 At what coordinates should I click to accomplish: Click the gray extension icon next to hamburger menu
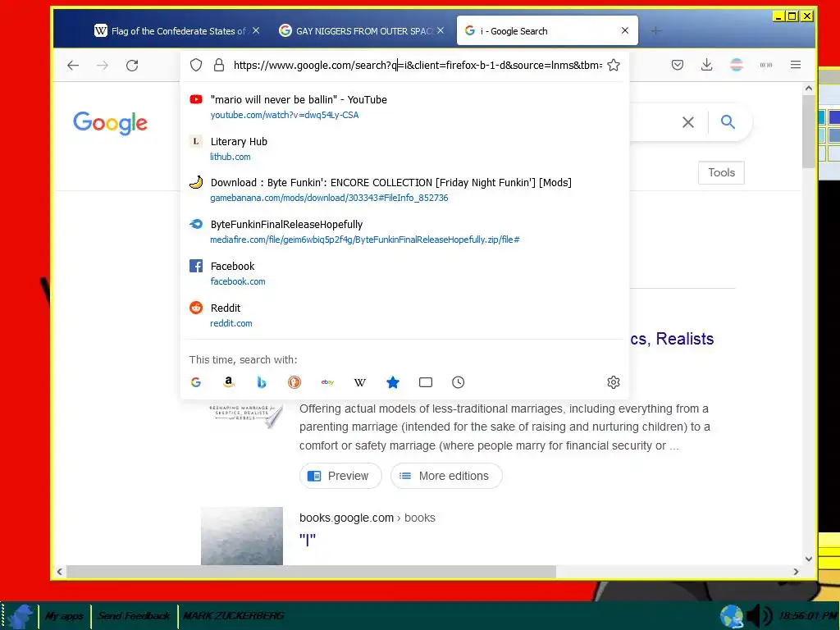(766, 66)
